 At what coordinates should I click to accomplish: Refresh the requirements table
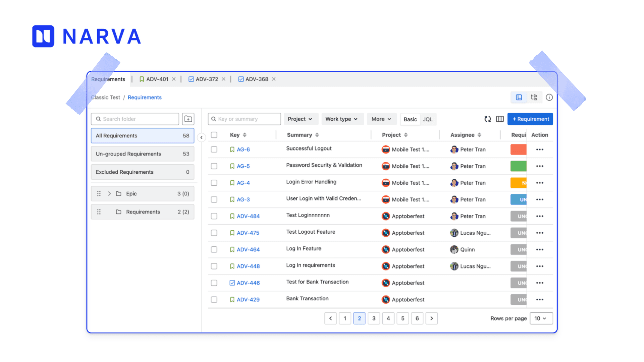[x=487, y=119]
